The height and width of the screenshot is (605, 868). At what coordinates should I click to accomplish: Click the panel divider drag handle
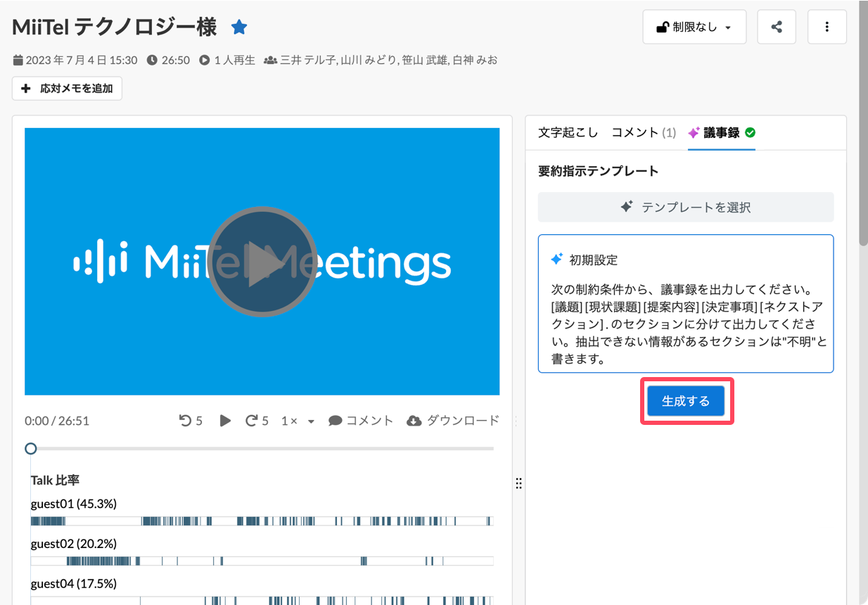click(x=518, y=483)
